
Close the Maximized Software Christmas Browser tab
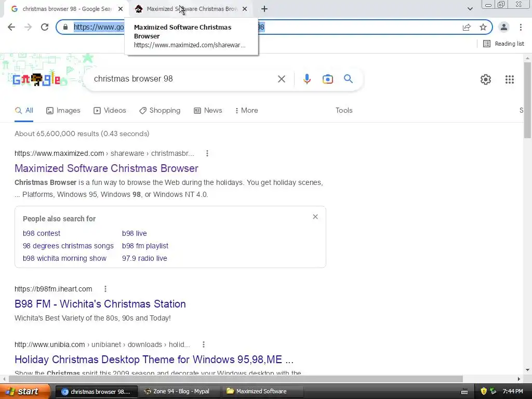coord(245,9)
